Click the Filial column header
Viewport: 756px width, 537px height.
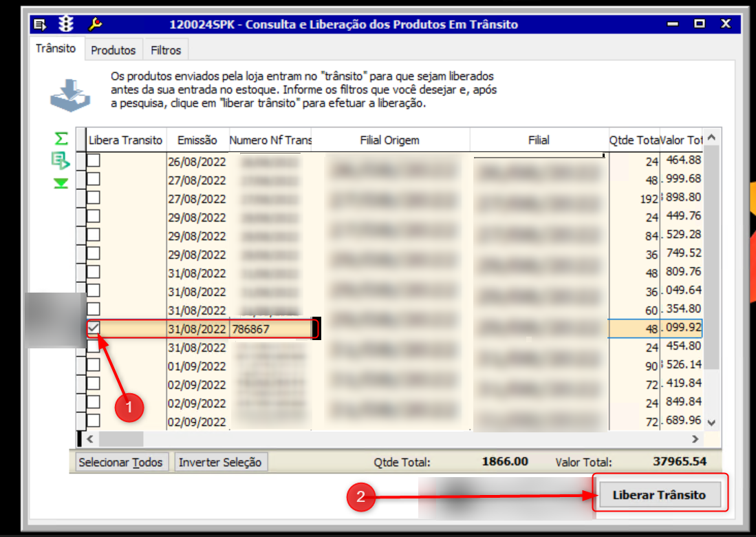(539, 140)
